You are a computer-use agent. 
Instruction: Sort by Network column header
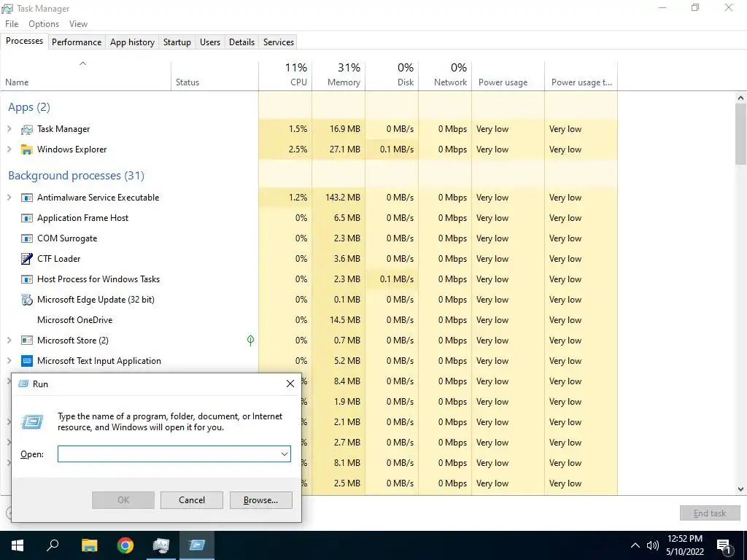pos(446,75)
